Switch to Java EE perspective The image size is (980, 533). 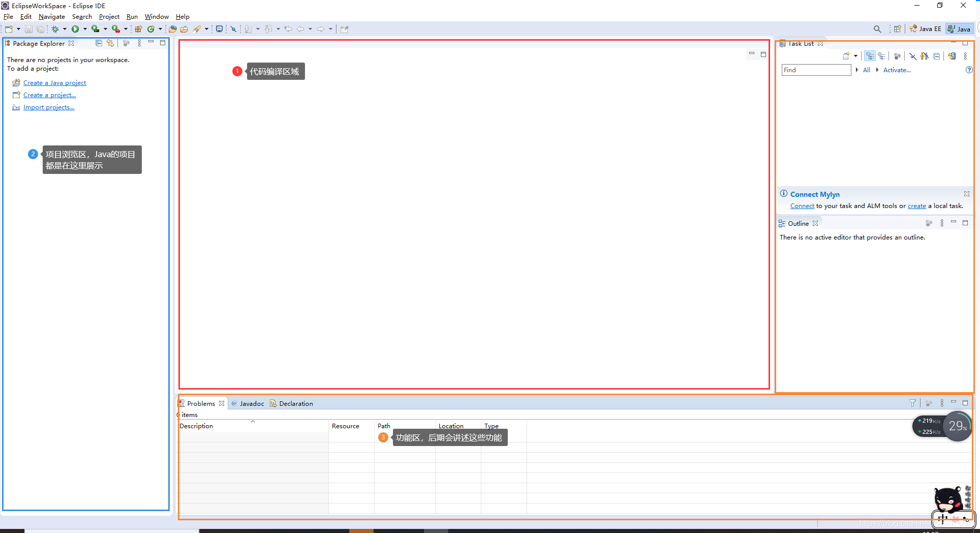[x=926, y=29]
